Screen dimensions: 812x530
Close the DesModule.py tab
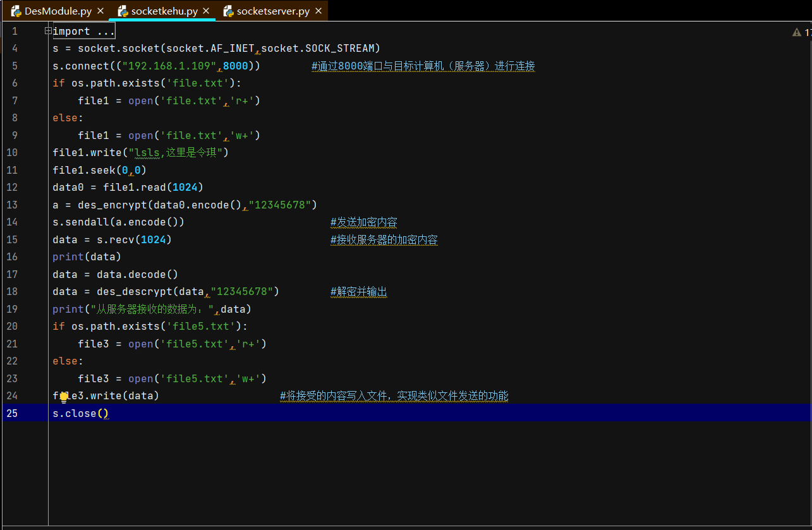click(99, 11)
